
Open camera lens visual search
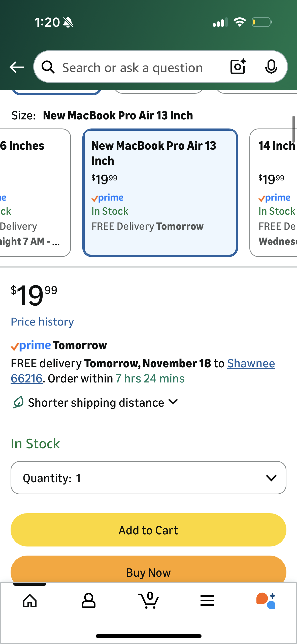238,67
